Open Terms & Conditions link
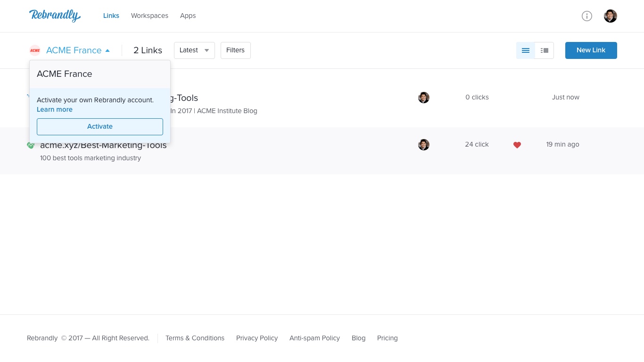644x362 pixels. [195, 338]
